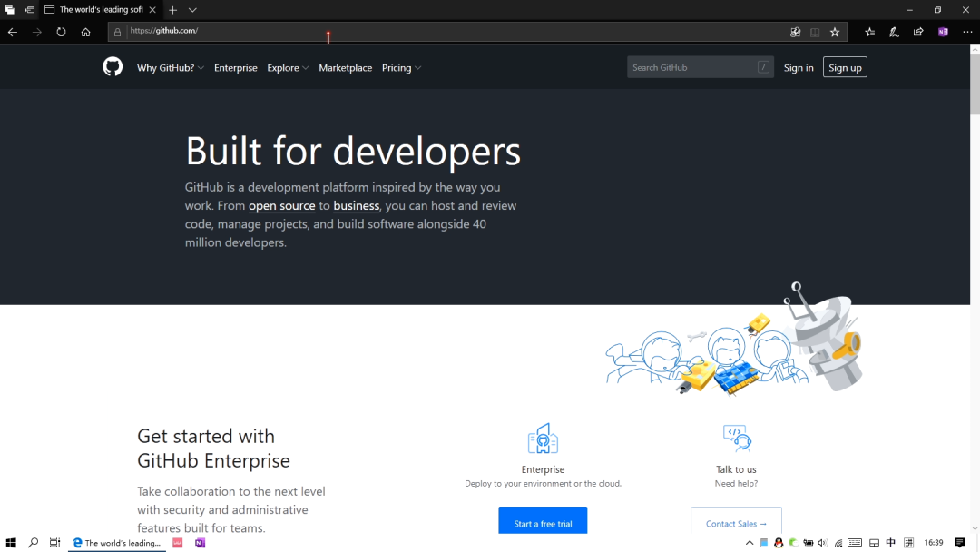Toggle reading view book icon
The height and width of the screenshot is (552, 980).
click(x=814, y=32)
